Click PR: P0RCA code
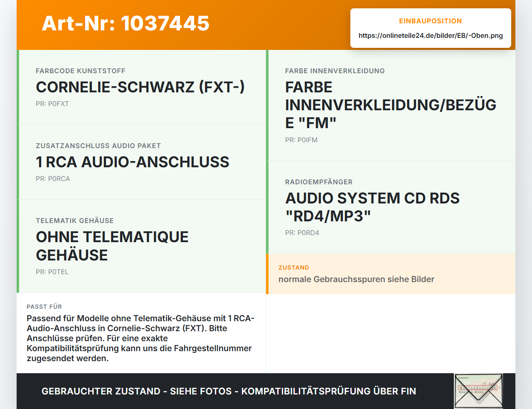The image size is (532, 409). (53, 178)
